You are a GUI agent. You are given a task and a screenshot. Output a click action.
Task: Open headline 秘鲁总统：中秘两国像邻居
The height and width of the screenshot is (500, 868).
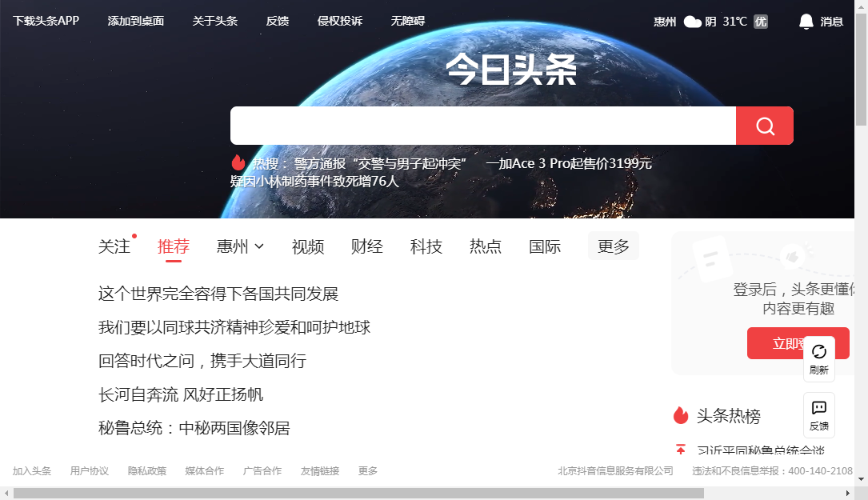click(x=194, y=428)
